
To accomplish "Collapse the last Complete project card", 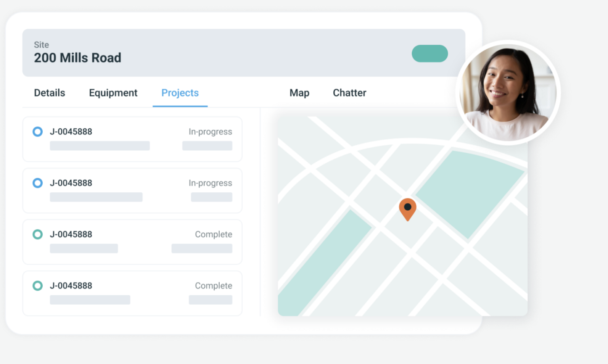I will point(132,294).
